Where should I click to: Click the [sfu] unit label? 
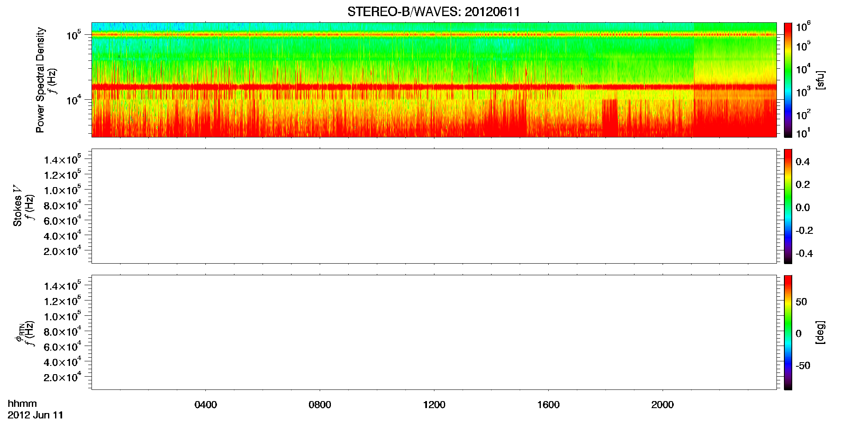[x=820, y=80]
